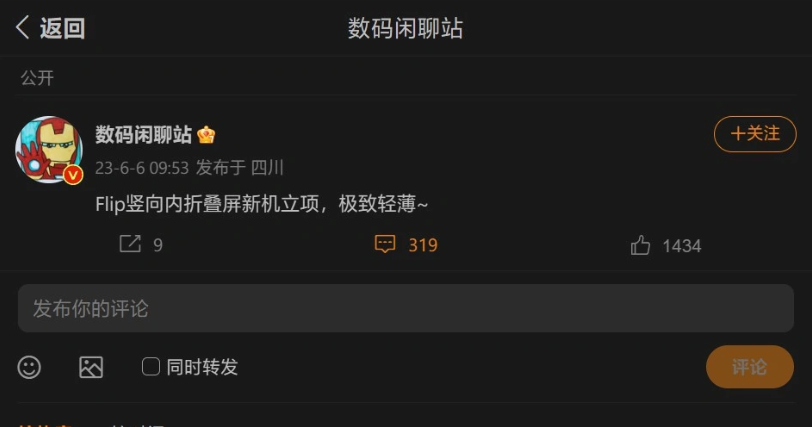Go back using the left chevron arrow

pyautogui.click(x=22, y=27)
